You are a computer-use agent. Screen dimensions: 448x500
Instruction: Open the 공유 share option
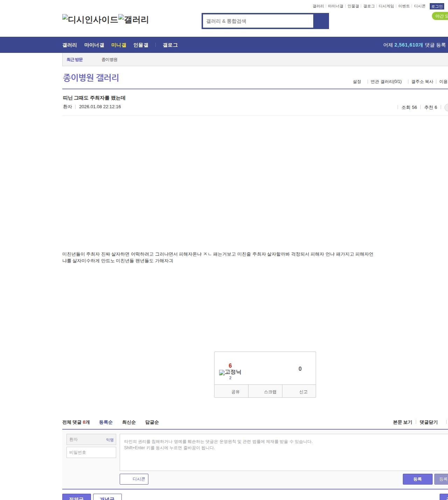click(x=231, y=392)
